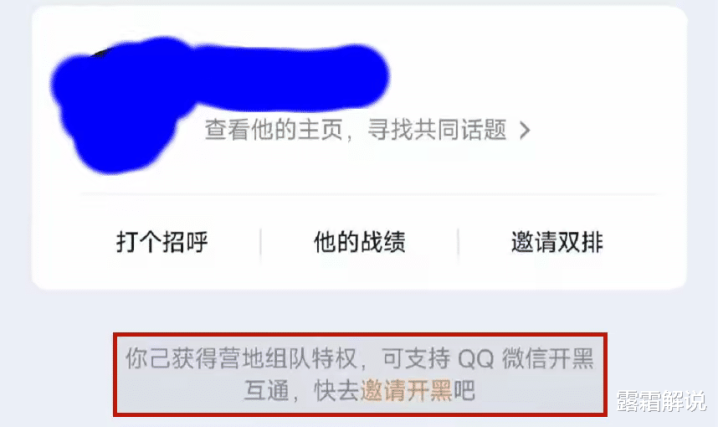
Task: Follow the orange 邀请开黑 link
Action: (406, 390)
